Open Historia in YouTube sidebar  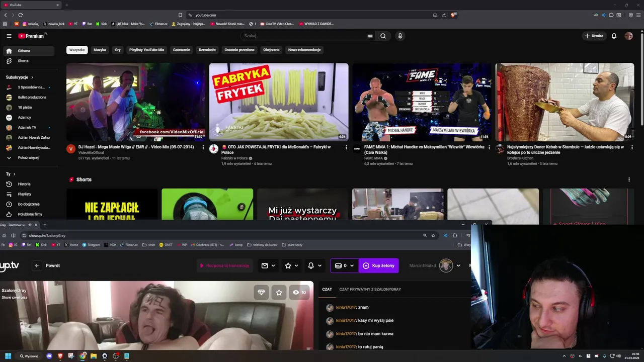(29, 184)
